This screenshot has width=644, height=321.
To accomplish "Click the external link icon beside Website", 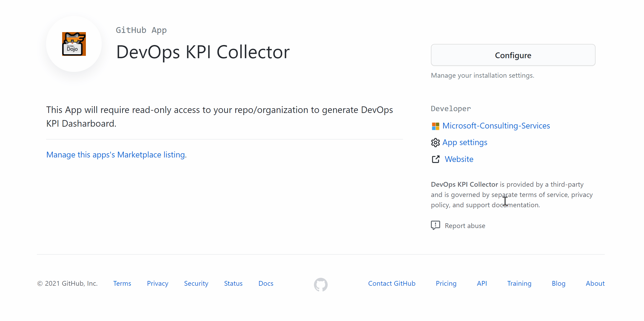I will coord(436,159).
